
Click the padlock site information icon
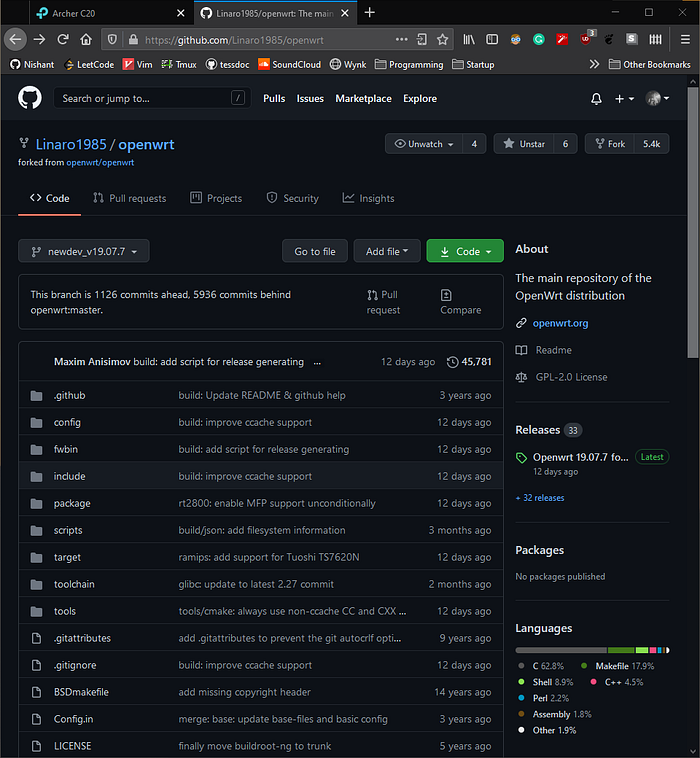(x=133, y=40)
